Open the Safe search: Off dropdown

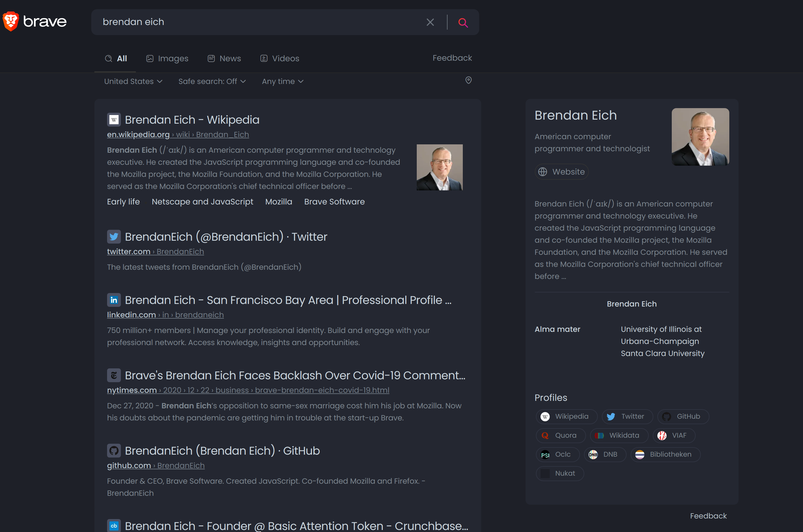pos(212,81)
